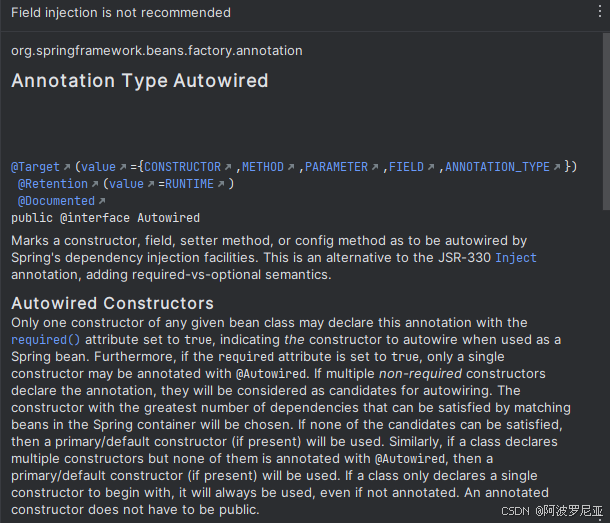610x523 pixels.
Task: Click 'Field injection is not recommended' header
Action: pos(121,12)
